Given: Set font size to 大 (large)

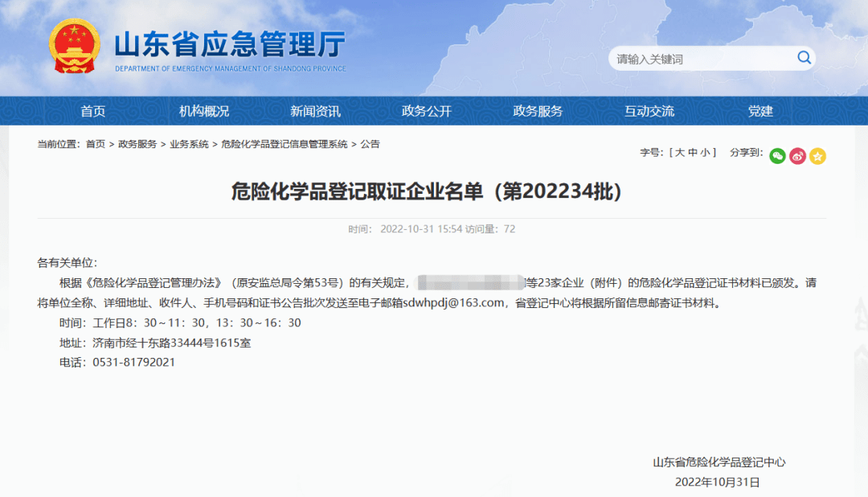Looking at the screenshot, I should click(x=679, y=152).
